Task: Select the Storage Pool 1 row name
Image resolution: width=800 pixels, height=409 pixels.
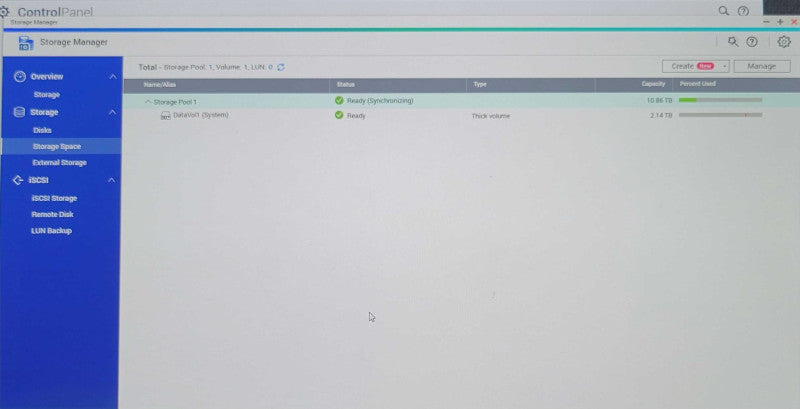Action: tap(175, 102)
